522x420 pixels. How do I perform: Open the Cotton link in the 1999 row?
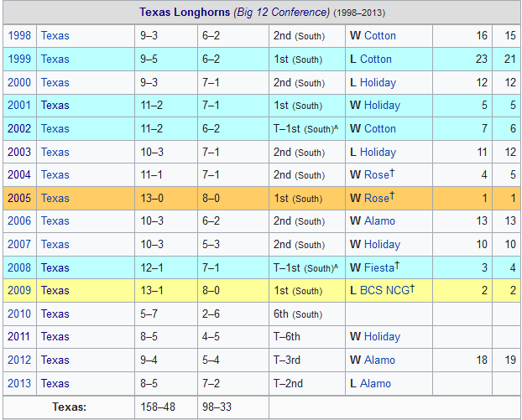[x=375, y=60]
